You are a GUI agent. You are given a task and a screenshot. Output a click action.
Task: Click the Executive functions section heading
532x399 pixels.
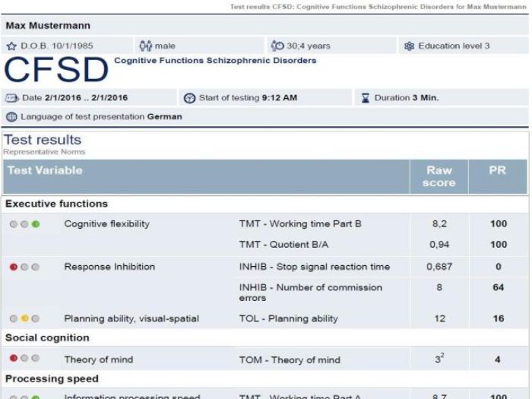(56, 204)
